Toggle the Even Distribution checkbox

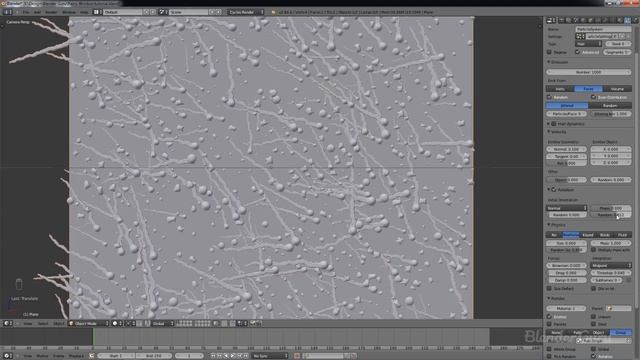click(x=593, y=97)
